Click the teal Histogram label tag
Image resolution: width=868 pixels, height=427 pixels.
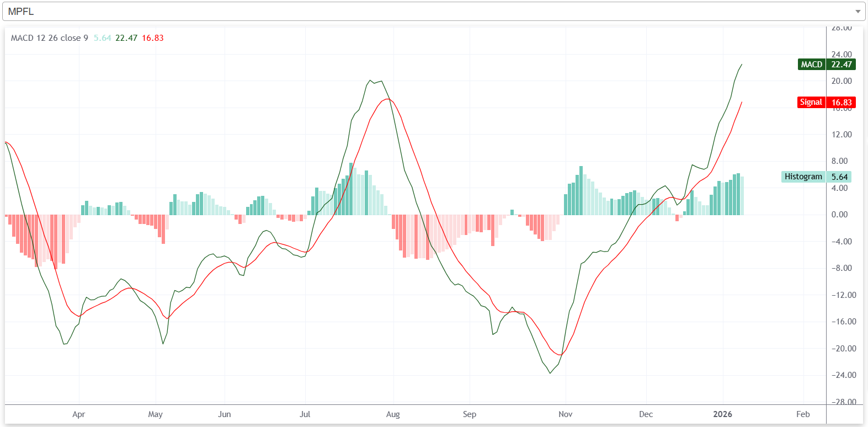tap(803, 177)
